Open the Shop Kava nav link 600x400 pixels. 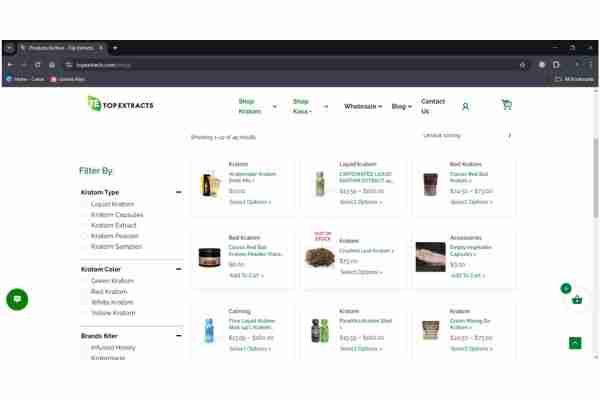click(x=302, y=106)
